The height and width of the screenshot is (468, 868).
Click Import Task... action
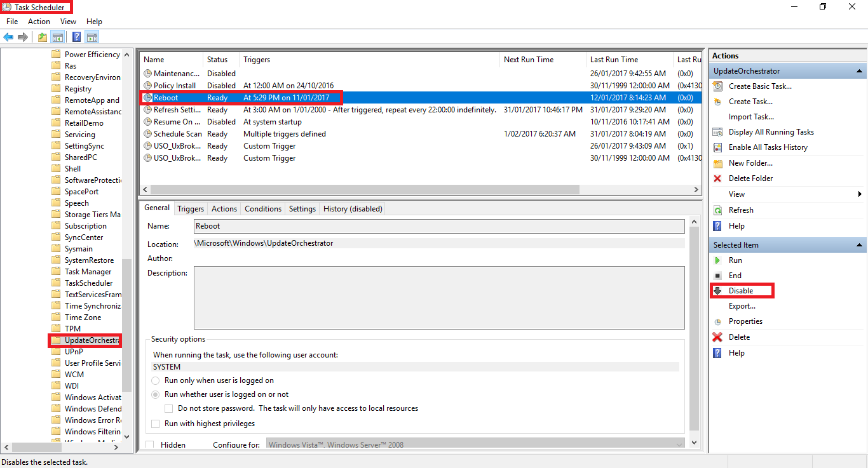point(751,117)
